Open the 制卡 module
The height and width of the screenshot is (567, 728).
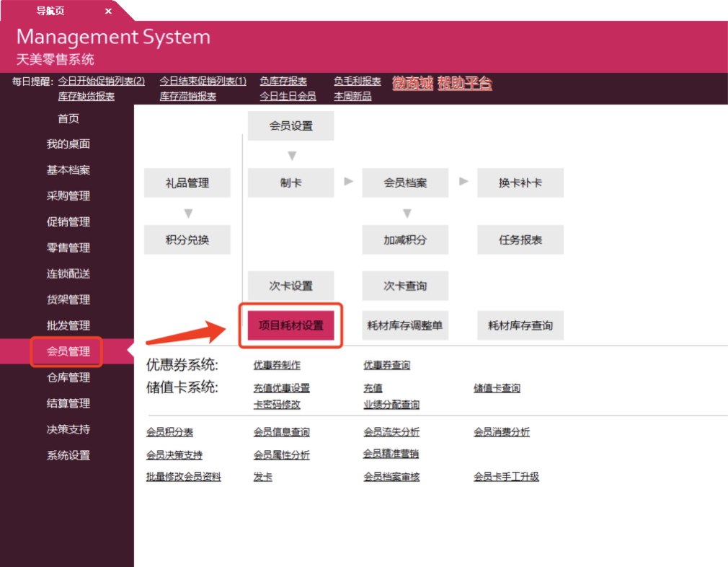pyautogui.click(x=290, y=183)
